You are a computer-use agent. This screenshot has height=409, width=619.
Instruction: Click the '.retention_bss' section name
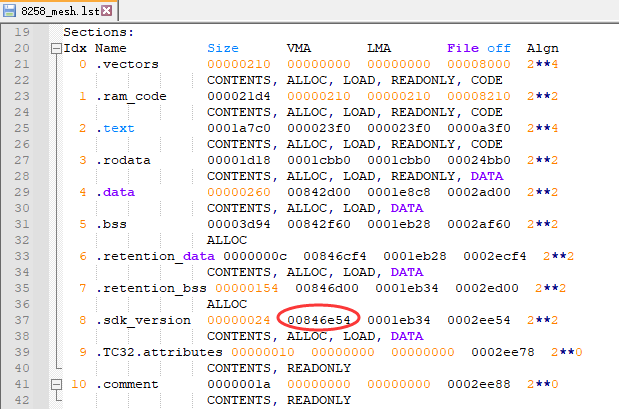pos(151,288)
